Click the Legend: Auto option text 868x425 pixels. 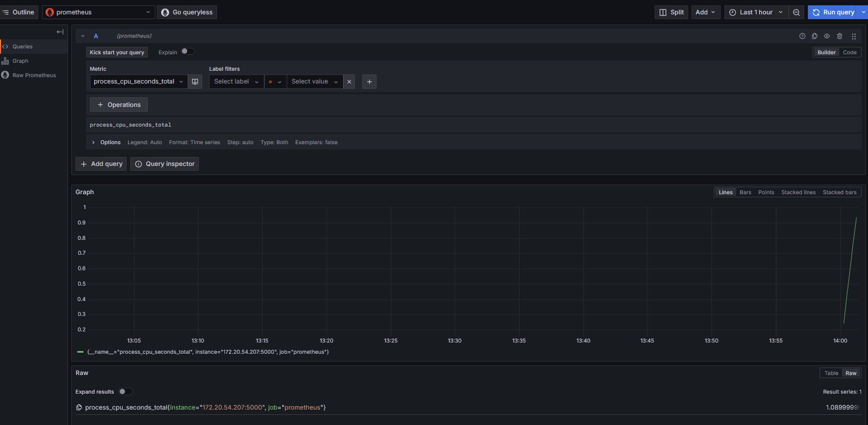pos(145,143)
